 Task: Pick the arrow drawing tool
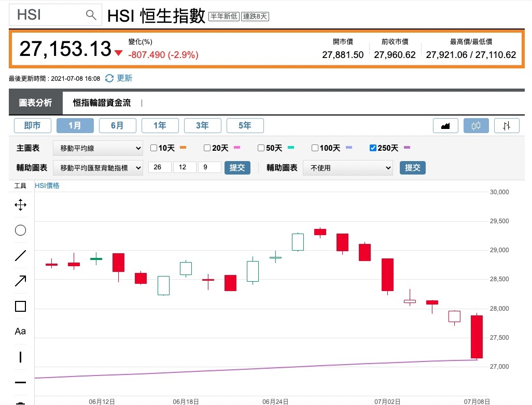point(20,280)
